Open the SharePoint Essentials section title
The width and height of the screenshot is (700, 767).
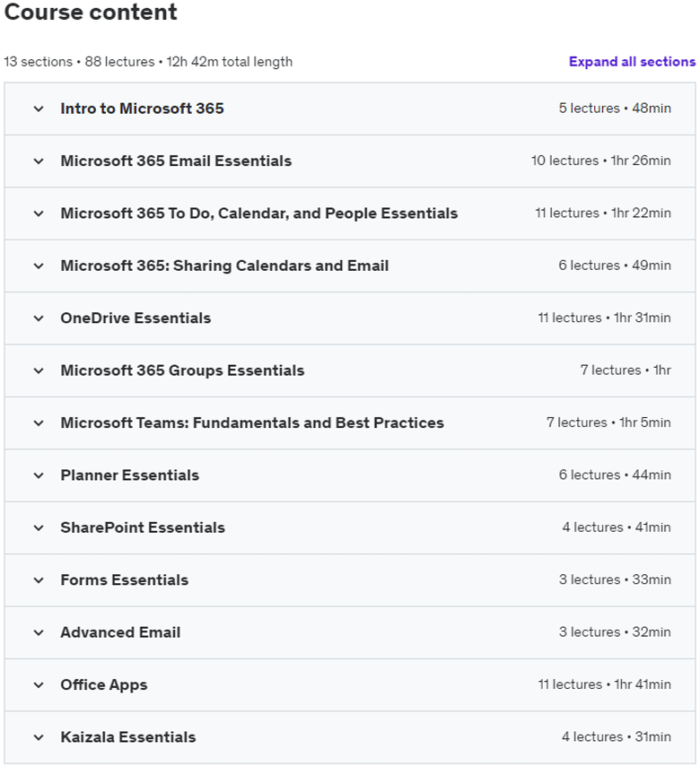[x=143, y=527]
